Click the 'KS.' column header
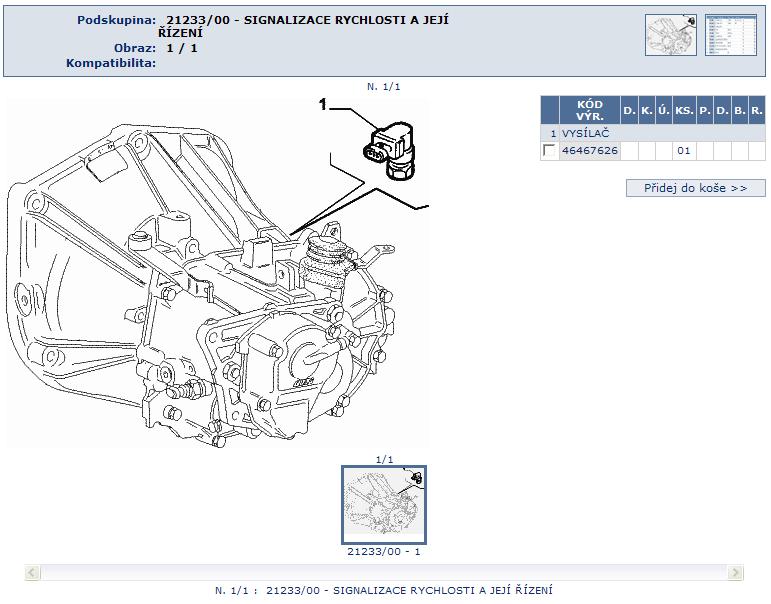 click(684, 109)
